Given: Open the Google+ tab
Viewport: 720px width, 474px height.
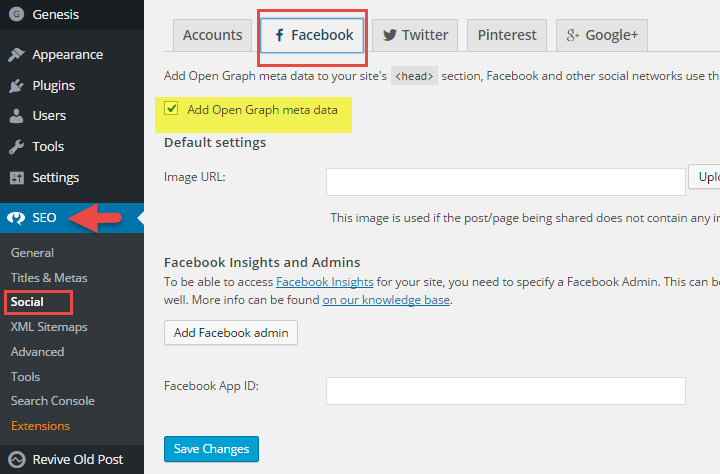Looking at the screenshot, I should 602,35.
